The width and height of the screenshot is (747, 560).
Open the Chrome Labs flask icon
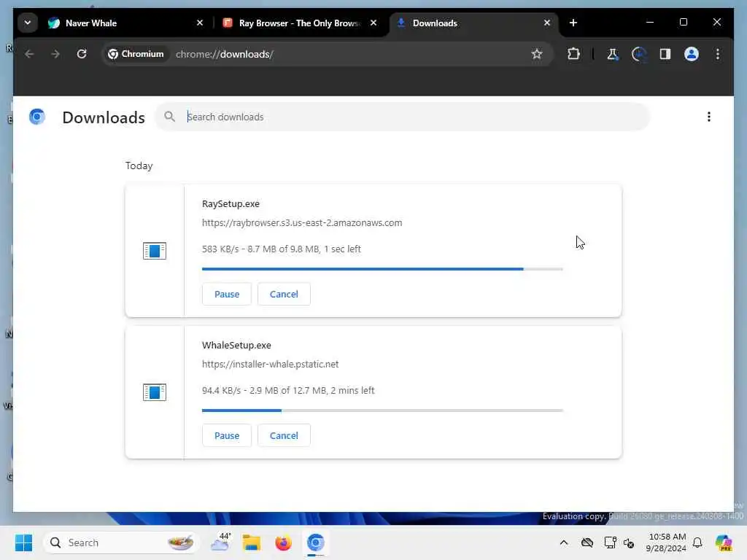(x=613, y=54)
